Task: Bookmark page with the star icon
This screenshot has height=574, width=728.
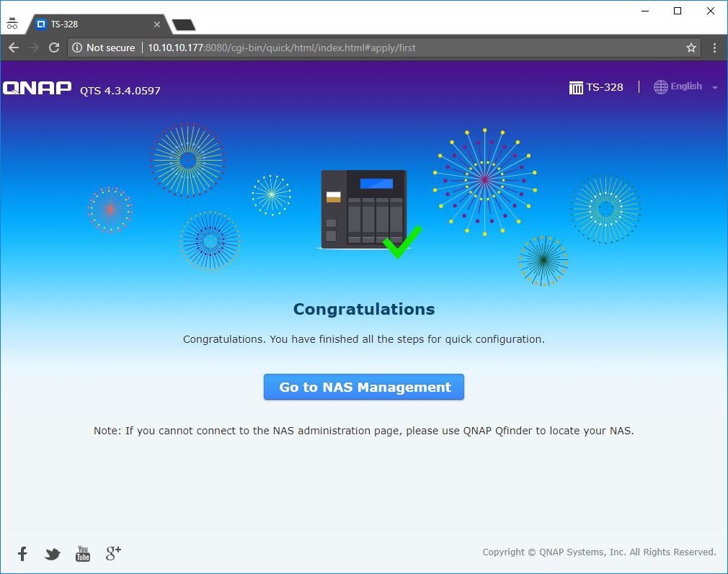Action: tap(691, 48)
